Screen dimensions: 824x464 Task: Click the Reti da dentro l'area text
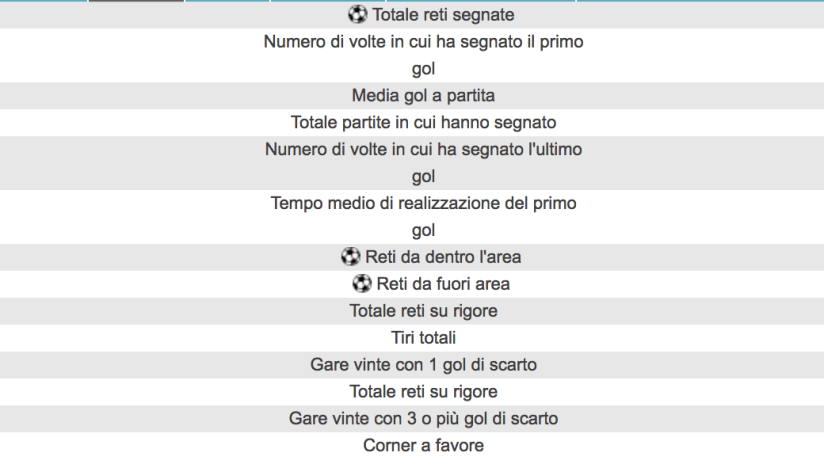[443, 257]
